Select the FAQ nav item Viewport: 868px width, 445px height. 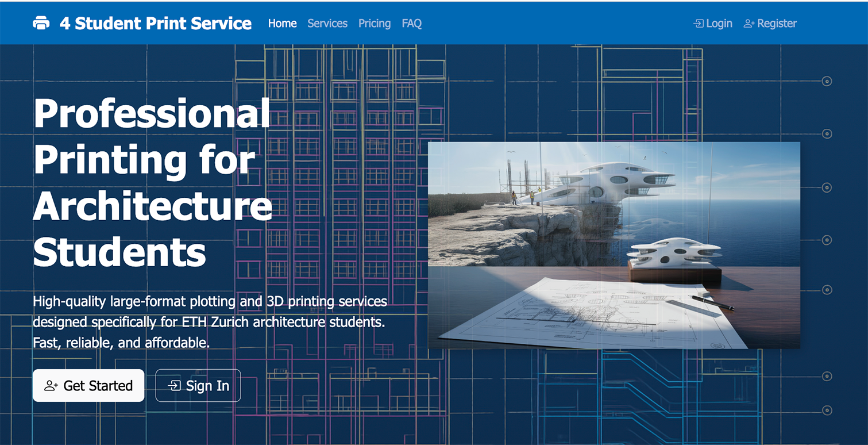point(412,24)
